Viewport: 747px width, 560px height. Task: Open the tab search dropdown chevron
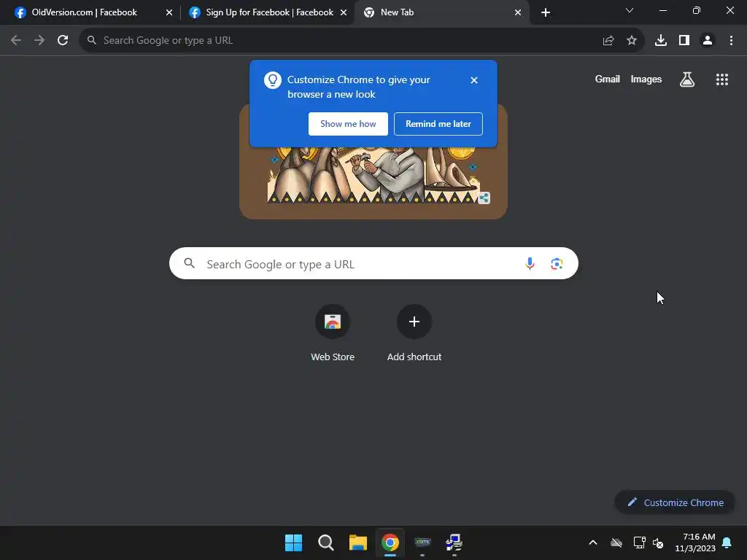click(630, 10)
